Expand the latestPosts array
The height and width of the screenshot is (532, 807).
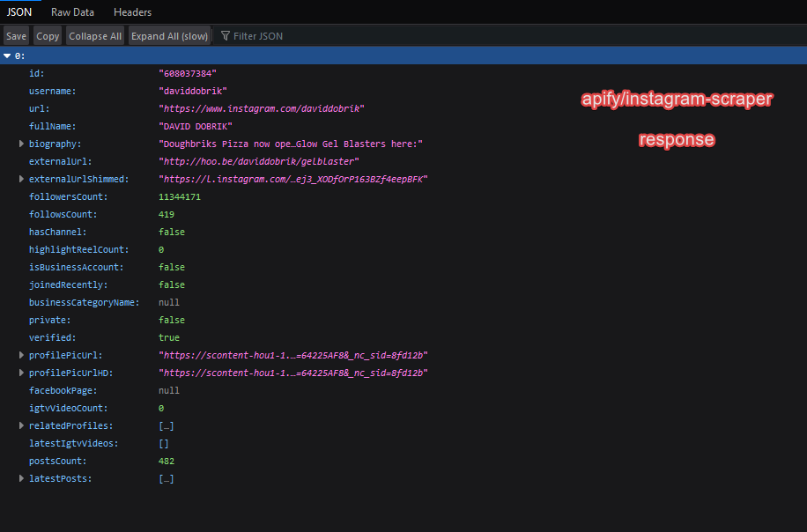coord(22,478)
